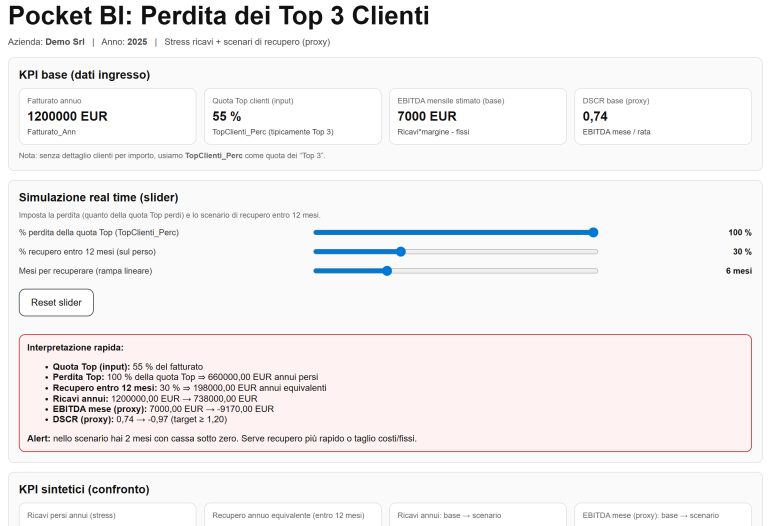Click the '% recupero entro 12 mesi' slider handle
The image size is (768, 526).
point(400,251)
